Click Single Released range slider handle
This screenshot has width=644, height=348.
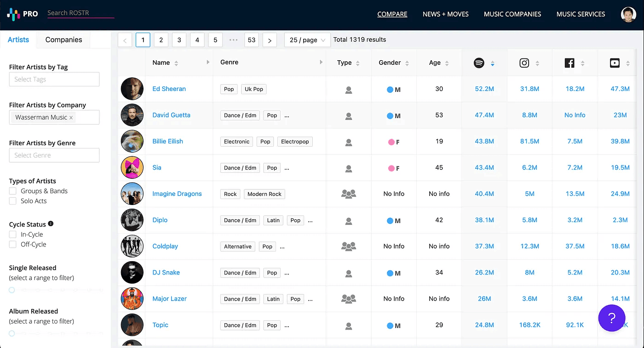click(12, 290)
